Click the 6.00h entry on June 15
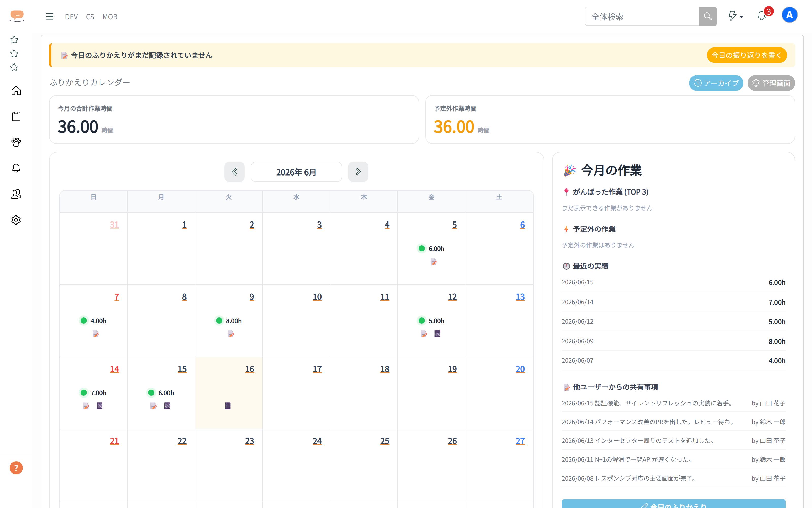Screen dimensions: 812x508 [160, 393]
